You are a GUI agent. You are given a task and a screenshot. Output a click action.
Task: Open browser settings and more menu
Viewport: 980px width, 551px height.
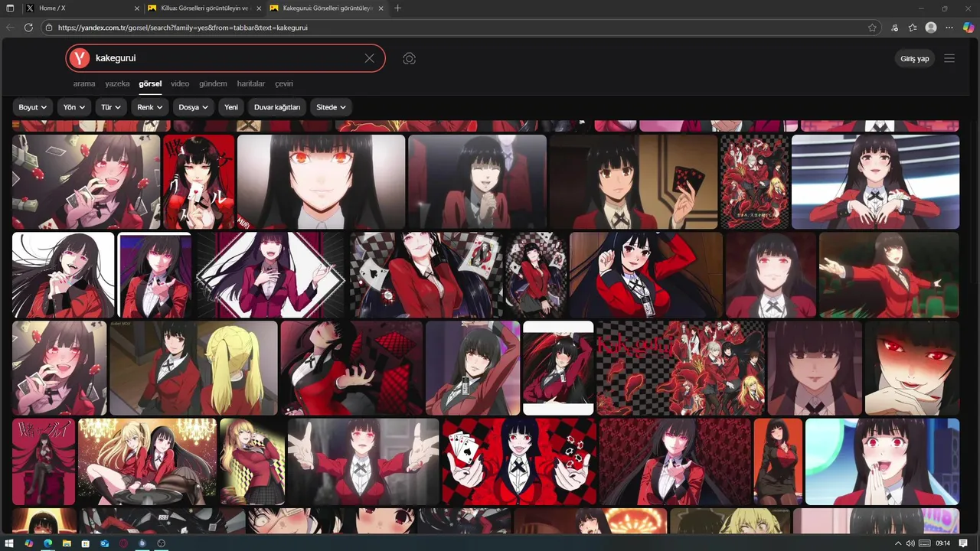point(949,28)
